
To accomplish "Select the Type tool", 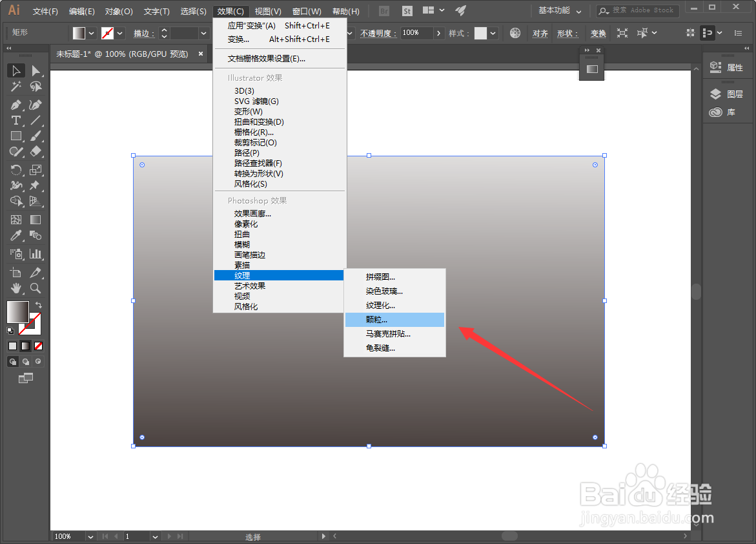I will coord(16,120).
